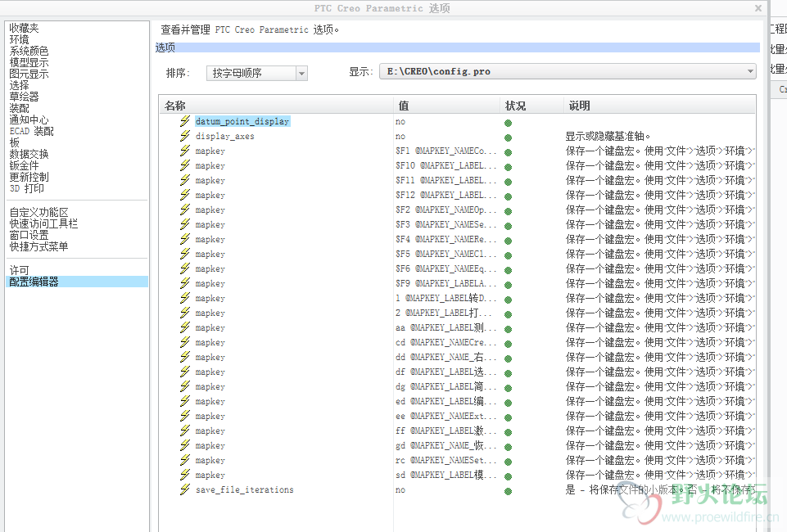Click lightning icon beside datum_point_display
Image resolution: width=787 pixels, height=532 pixels.
185,121
